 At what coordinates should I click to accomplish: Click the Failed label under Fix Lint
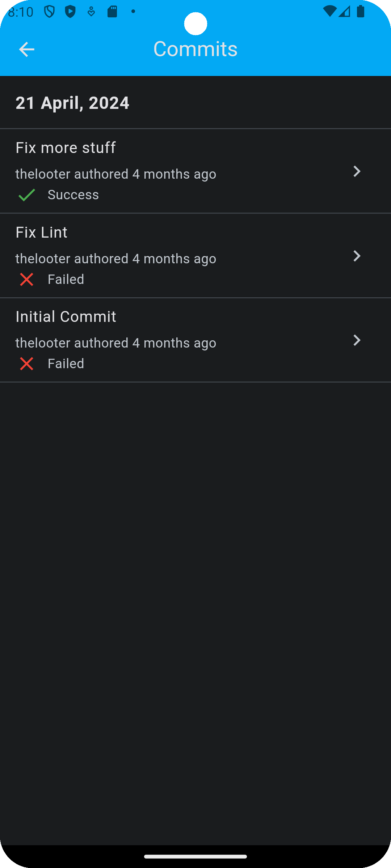[x=66, y=280]
